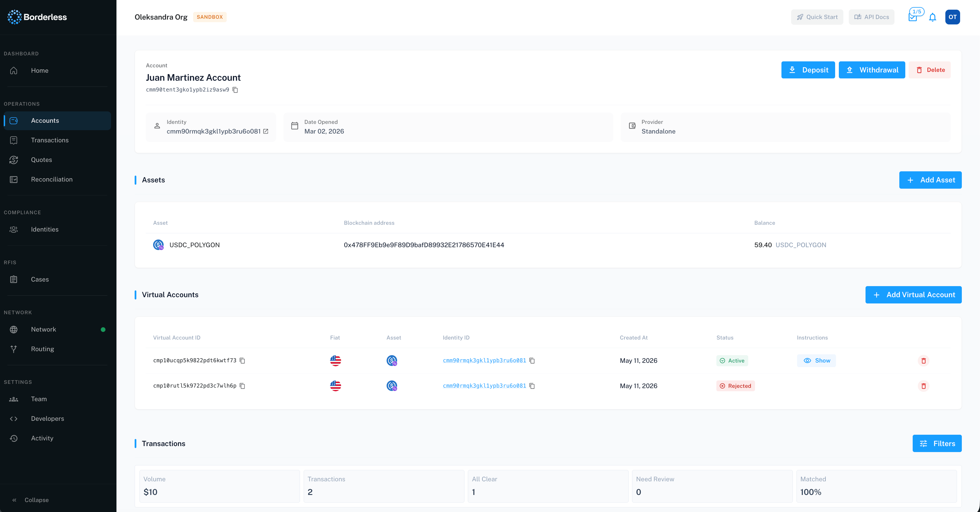Copy the account ID cmm90tent3gko1ypb2iz9asw9

point(235,90)
